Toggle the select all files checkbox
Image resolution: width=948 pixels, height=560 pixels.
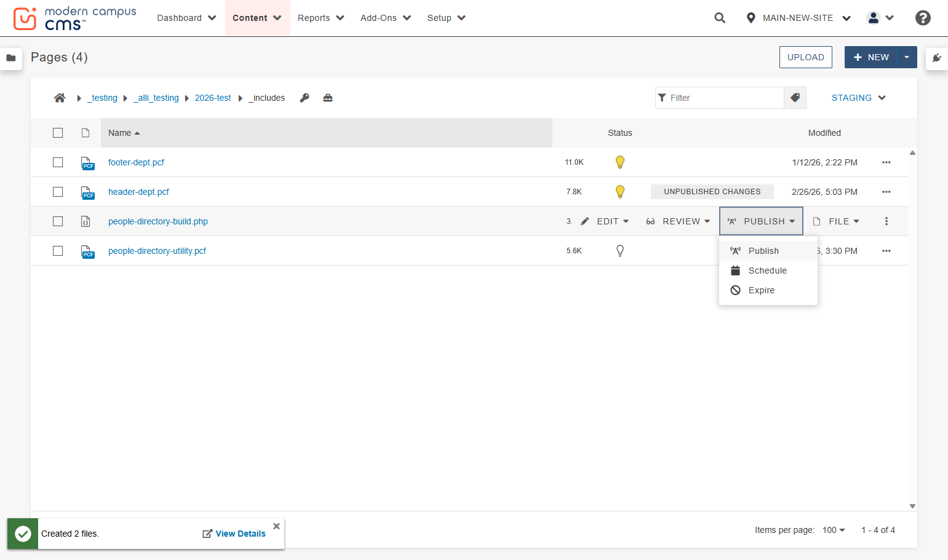(x=58, y=133)
